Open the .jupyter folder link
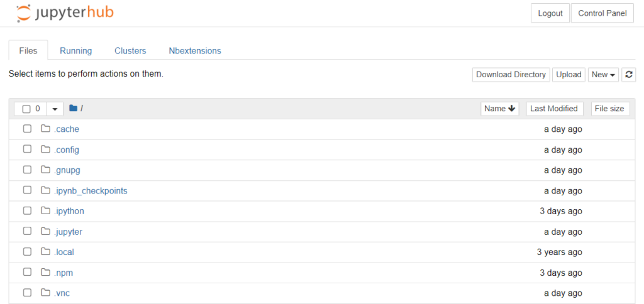 (x=68, y=232)
